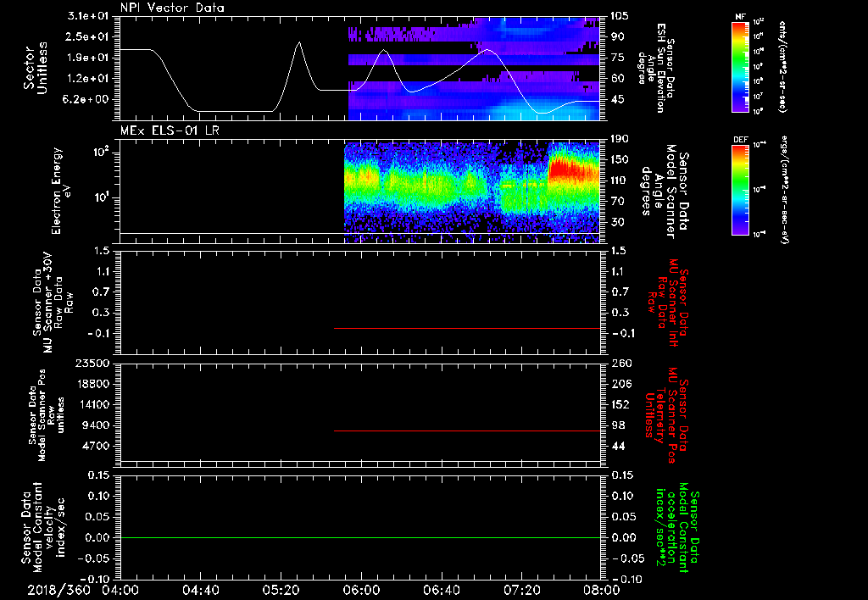Click the NF color bar
Screen dimensions: 868x600
coord(741,67)
